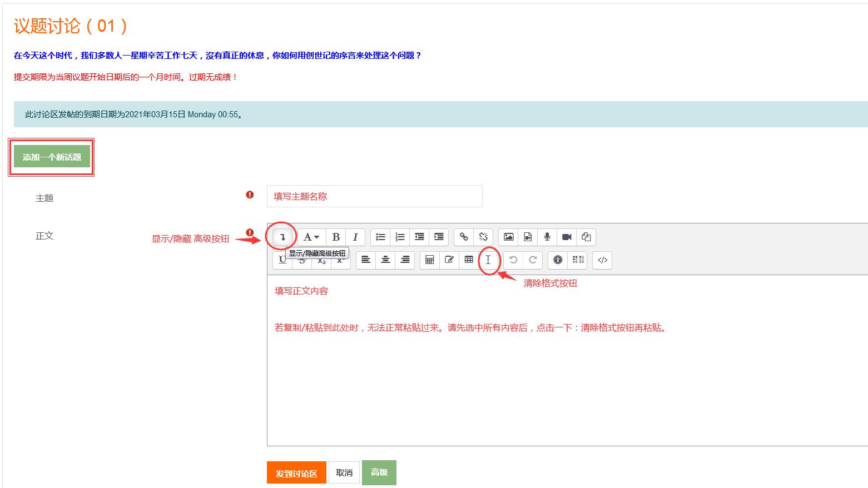Click the blue discussion question text
The height and width of the screenshot is (488, 868).
pyautogui.click(x=217, y=56)
